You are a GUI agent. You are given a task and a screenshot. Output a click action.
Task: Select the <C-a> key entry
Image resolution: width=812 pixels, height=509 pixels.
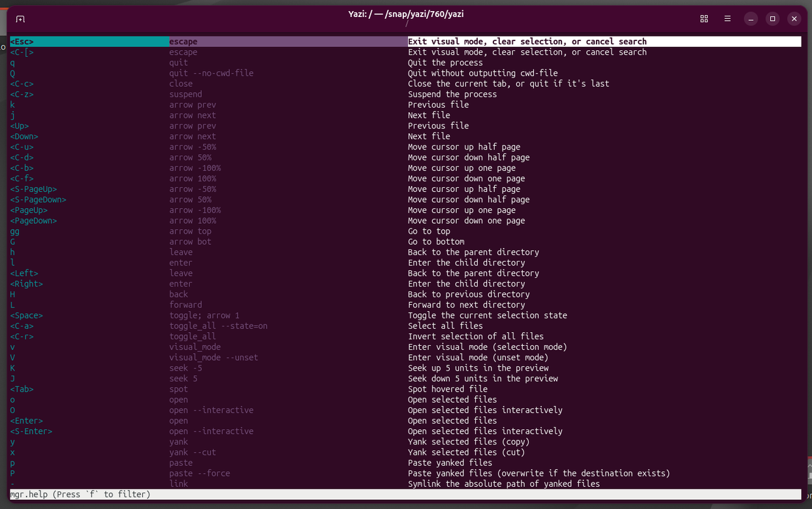[x=22, y=326]
